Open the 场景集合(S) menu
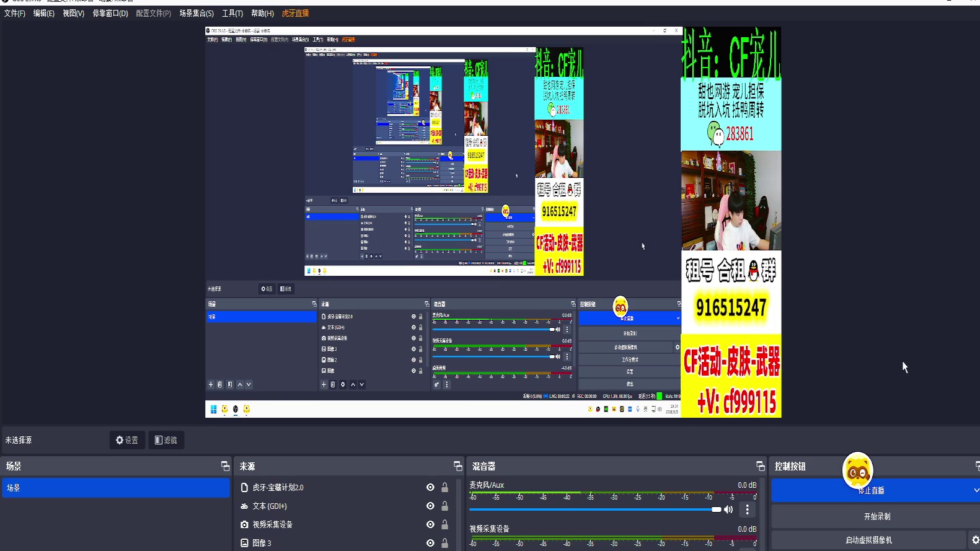The height and width of the screenshot is (551, 980). coord(196,13)
